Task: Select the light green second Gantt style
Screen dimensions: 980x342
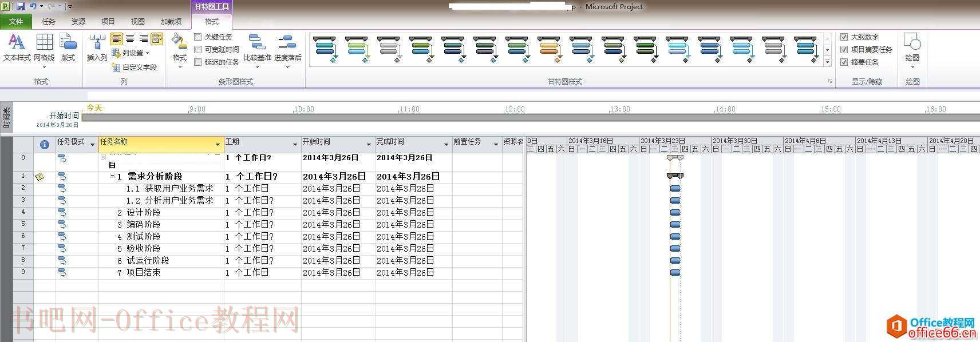Action: 357,50
